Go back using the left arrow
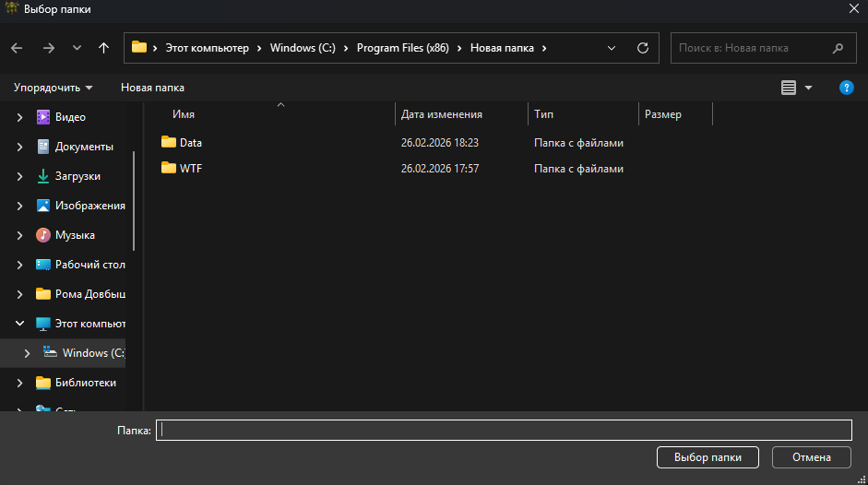Image resolution: width=868 pixels, height=485 pixels. coord(18,48)
